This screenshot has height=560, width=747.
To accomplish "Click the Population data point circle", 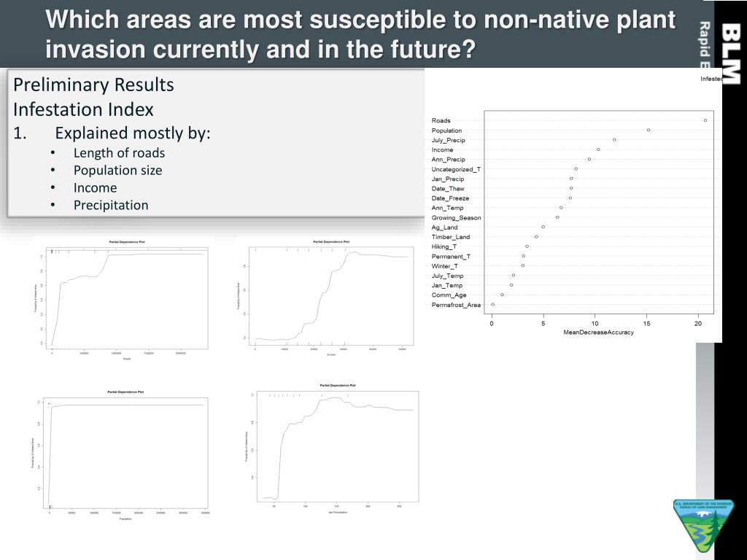I will (x=649, y=131).
